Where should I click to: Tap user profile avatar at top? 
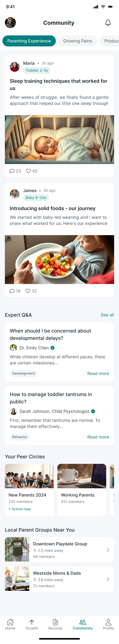(11, 23)
